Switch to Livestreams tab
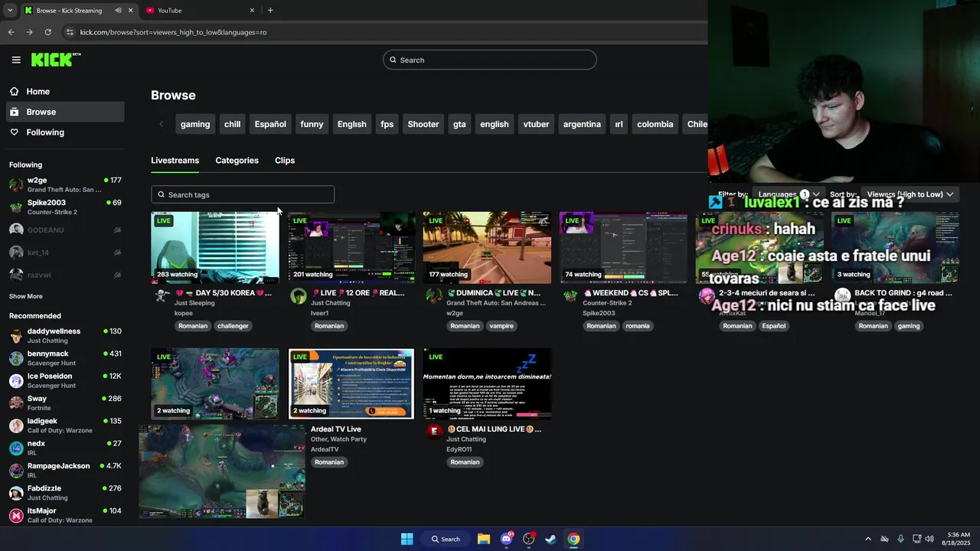The image size is (980, 551). click(x=175, y=161)
